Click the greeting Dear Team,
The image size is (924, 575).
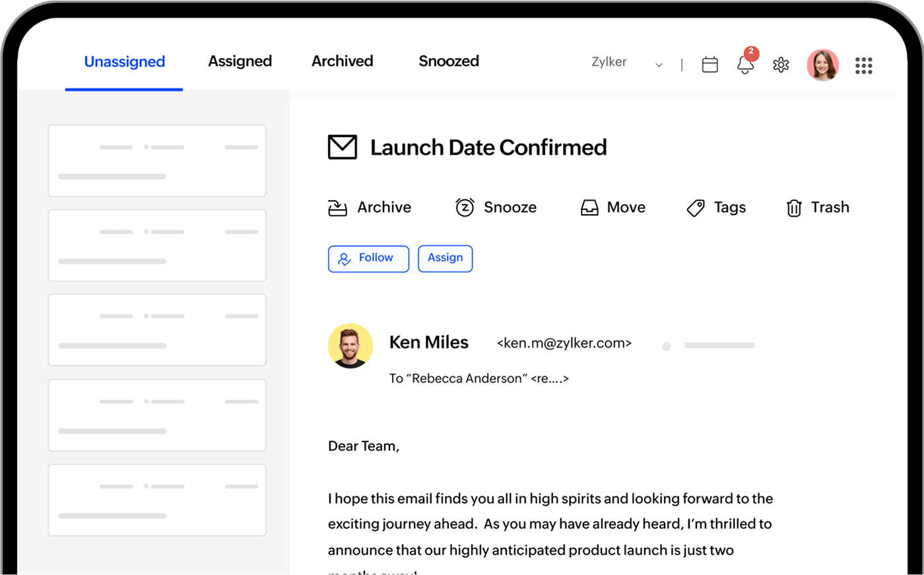pyautogui.click(x=364, y=446)
